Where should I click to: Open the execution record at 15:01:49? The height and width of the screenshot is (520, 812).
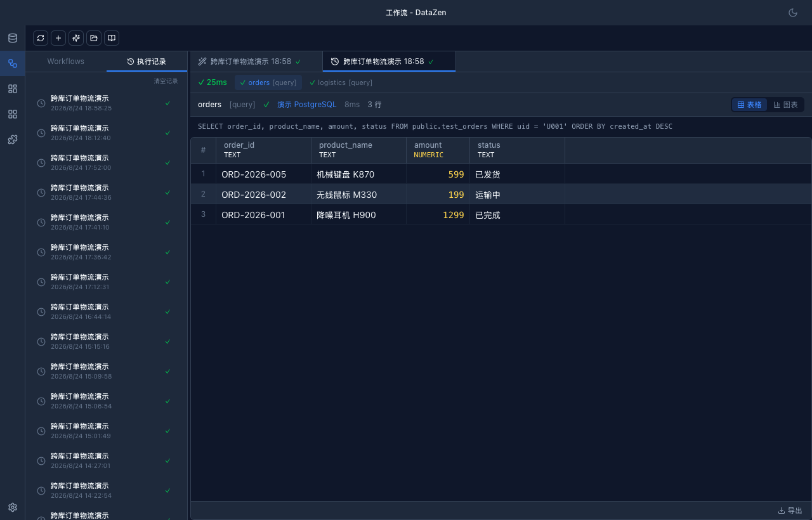click(x=107, y=431)
